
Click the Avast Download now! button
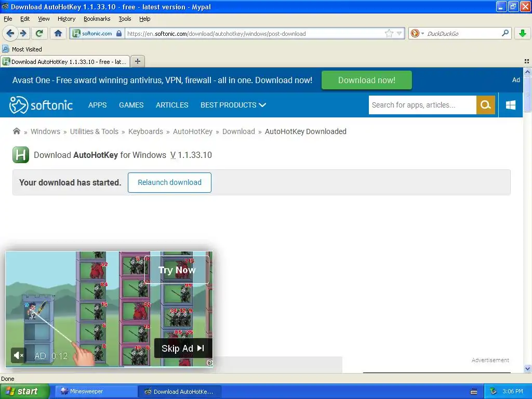[x=366, y=80]
